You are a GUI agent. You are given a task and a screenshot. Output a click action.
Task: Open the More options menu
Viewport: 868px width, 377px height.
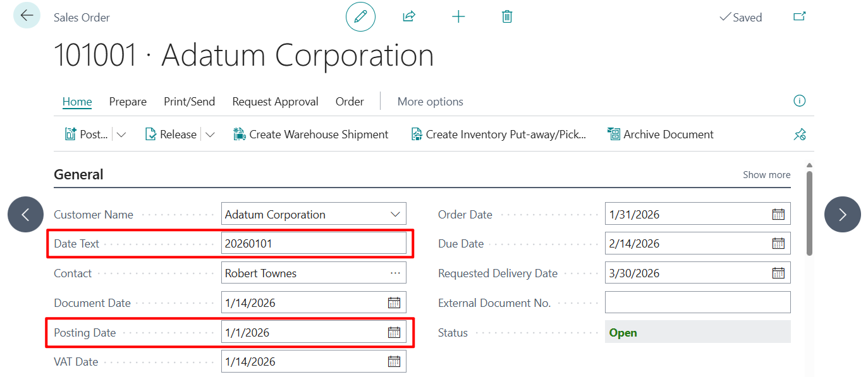430,101
